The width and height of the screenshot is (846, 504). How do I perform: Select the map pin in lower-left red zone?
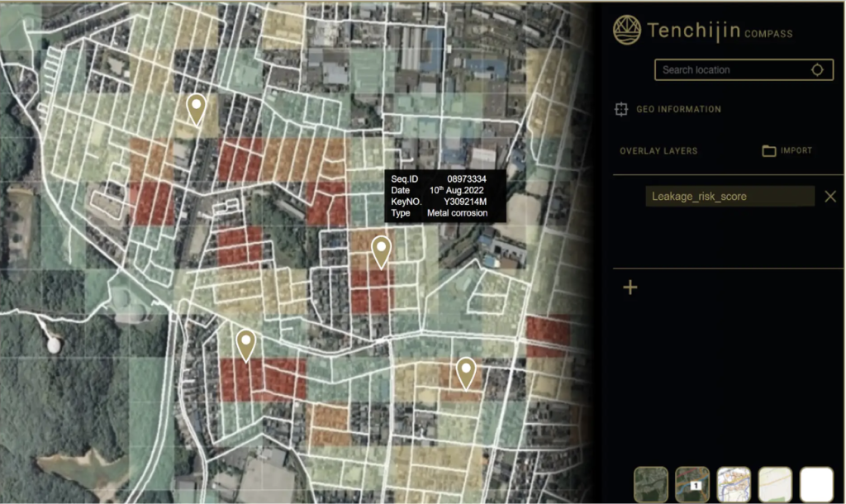click(x=246, y=346)
